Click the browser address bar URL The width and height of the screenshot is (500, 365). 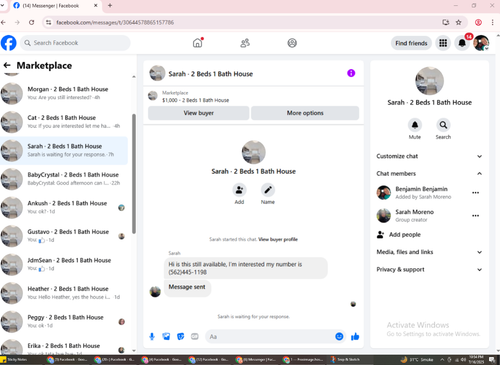click(x=115, y=22)
